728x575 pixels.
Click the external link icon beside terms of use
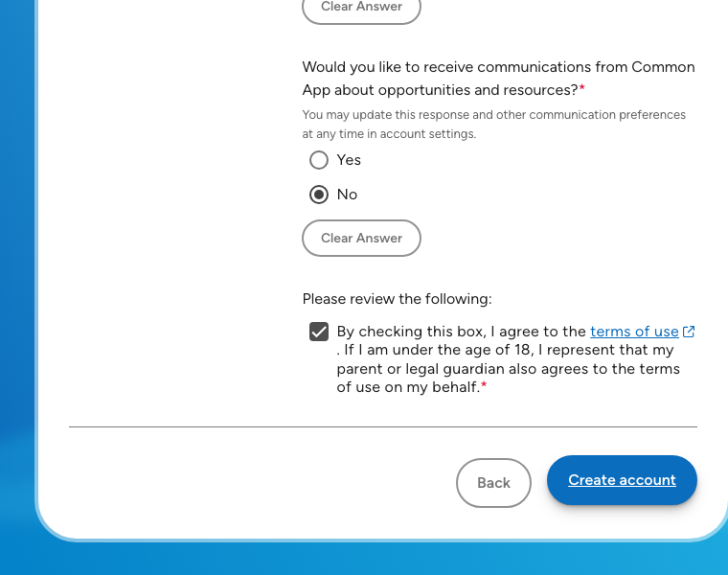tap(689, 332)
